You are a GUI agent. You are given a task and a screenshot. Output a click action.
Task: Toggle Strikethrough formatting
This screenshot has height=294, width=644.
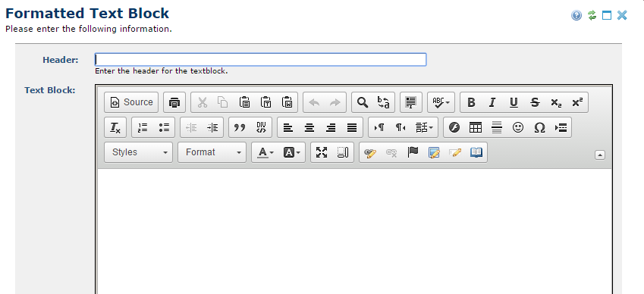click(x=535, y=102)
